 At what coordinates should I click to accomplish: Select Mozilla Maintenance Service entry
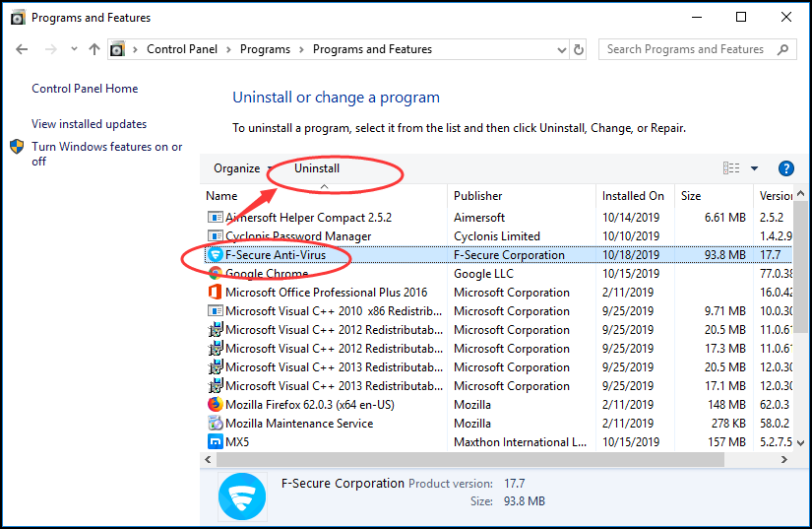tap(299, 424)
